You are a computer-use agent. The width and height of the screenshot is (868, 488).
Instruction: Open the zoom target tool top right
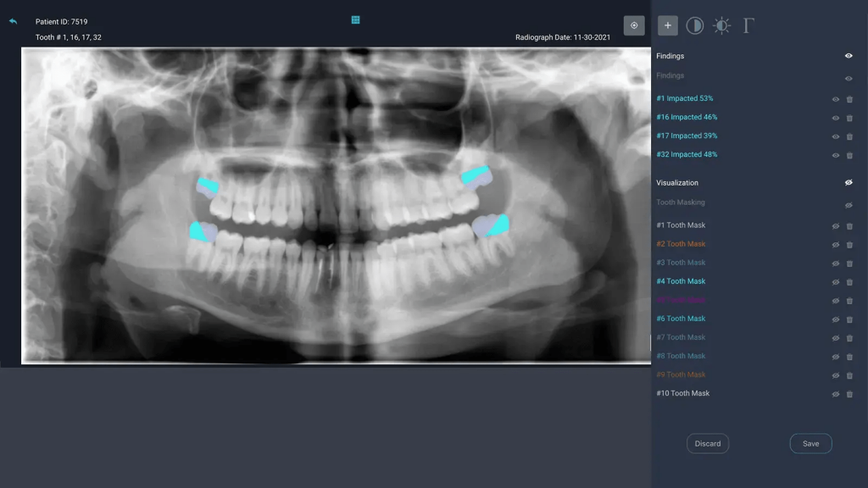pyautogui.click(x=634, y=25)
